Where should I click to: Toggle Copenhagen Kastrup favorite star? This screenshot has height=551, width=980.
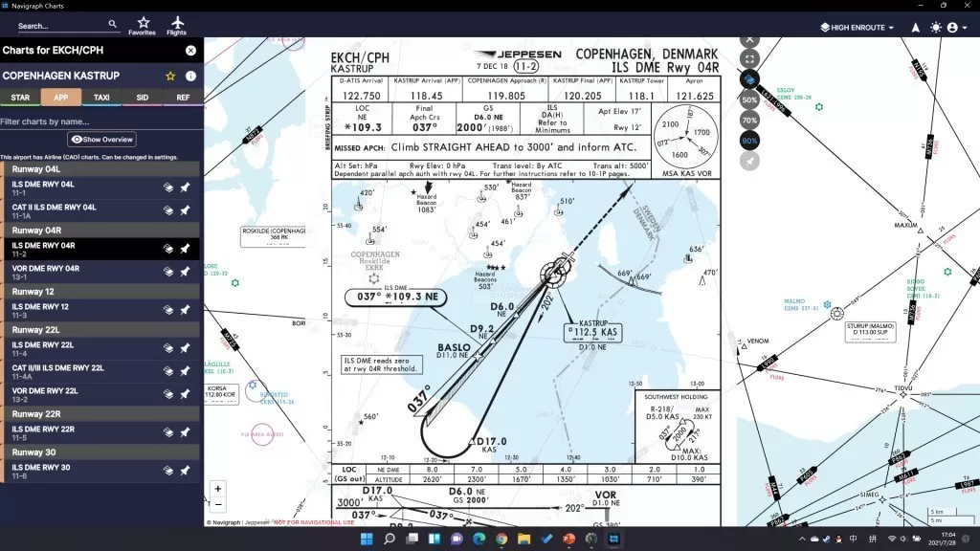(x=170, y=76)
